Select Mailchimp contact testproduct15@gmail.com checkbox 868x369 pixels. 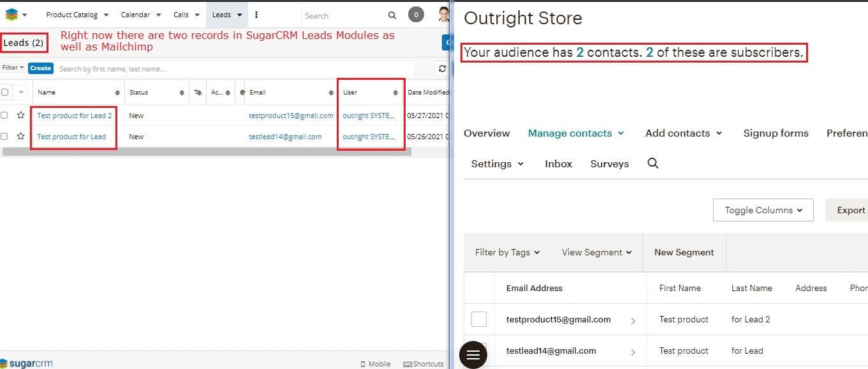tap(479, 319)
